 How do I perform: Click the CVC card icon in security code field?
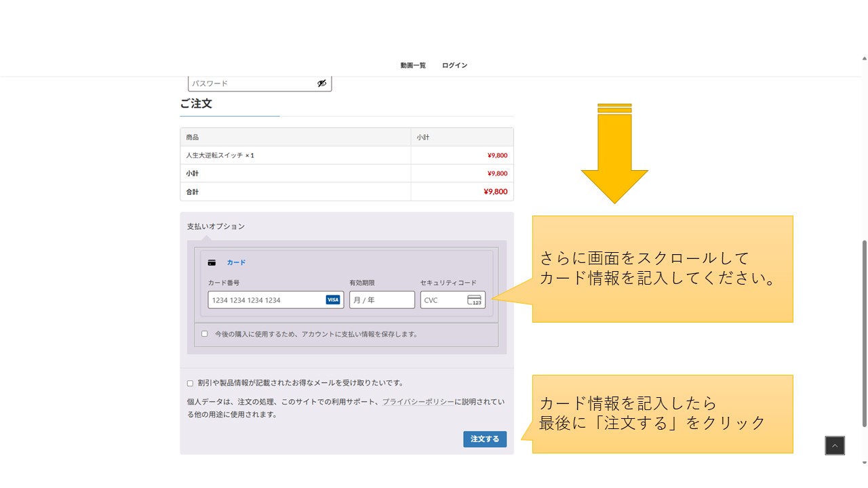[x=475, y=300]
